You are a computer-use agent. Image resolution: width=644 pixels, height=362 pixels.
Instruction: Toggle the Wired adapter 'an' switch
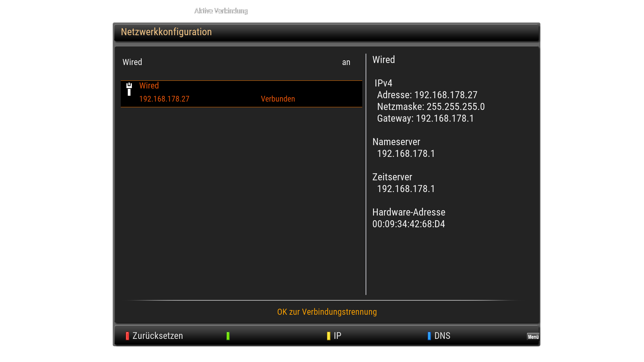(x=346, y=62)
